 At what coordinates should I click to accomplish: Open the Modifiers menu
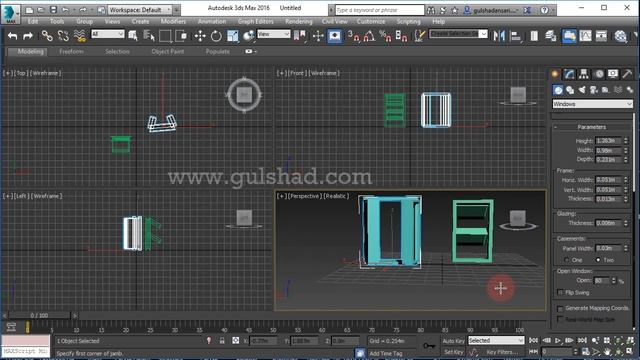coord(173,21)
